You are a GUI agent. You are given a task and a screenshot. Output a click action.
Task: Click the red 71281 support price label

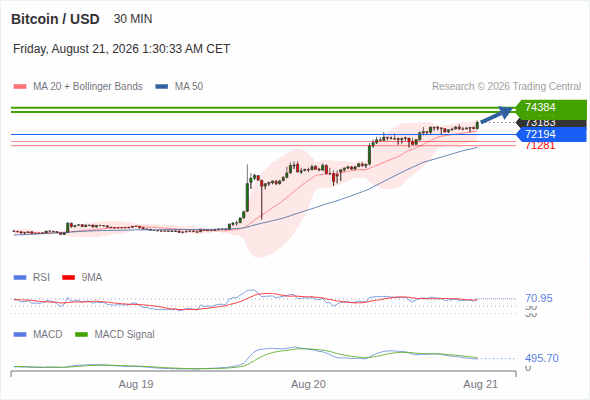pyautogui.click(x=540, y=145)
